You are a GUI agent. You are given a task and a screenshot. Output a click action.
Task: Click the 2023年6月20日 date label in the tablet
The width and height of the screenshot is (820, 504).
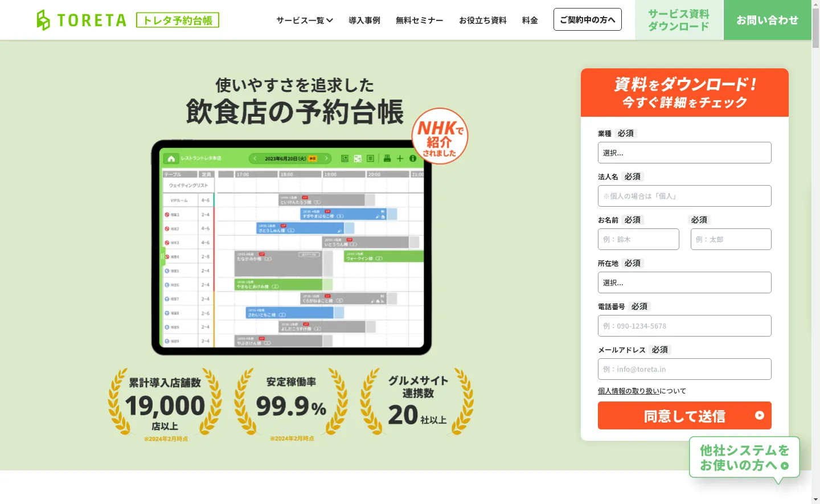(285, 158)
